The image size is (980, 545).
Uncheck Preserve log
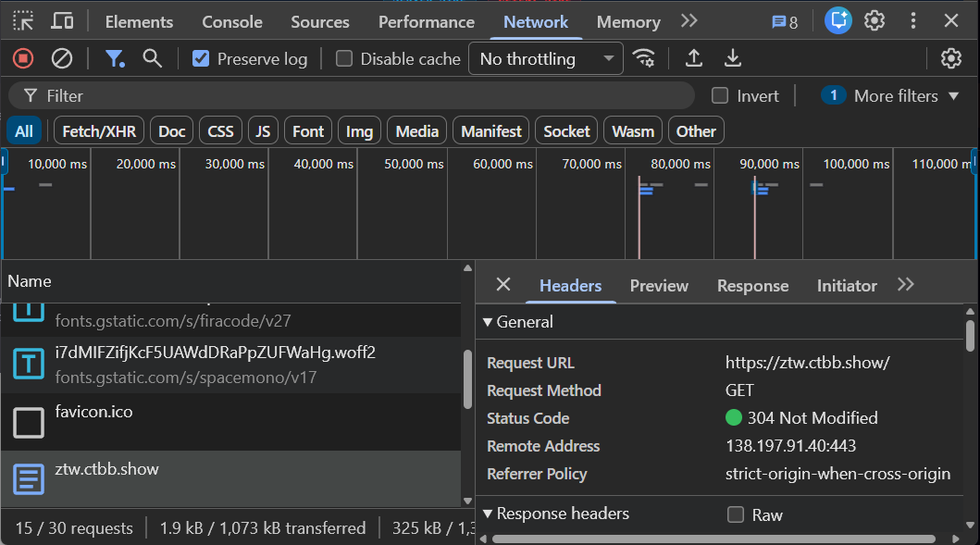(x=200, y=58)
